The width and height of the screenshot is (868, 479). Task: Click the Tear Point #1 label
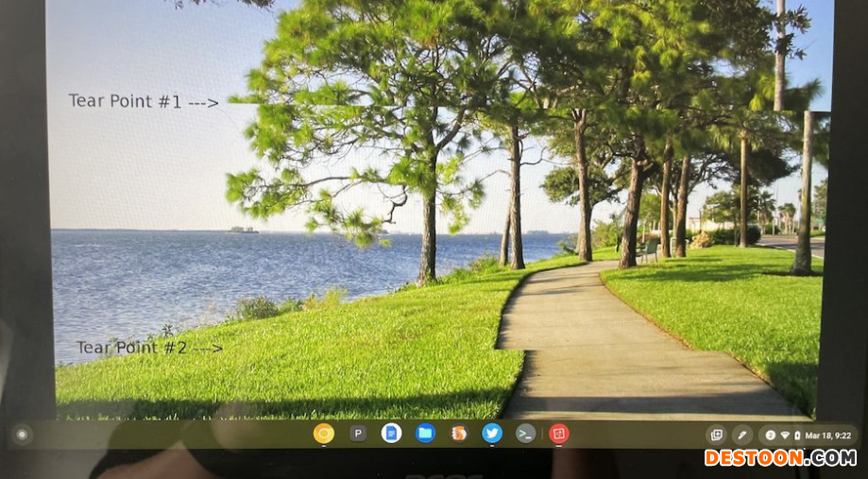(x=125, y=101)
